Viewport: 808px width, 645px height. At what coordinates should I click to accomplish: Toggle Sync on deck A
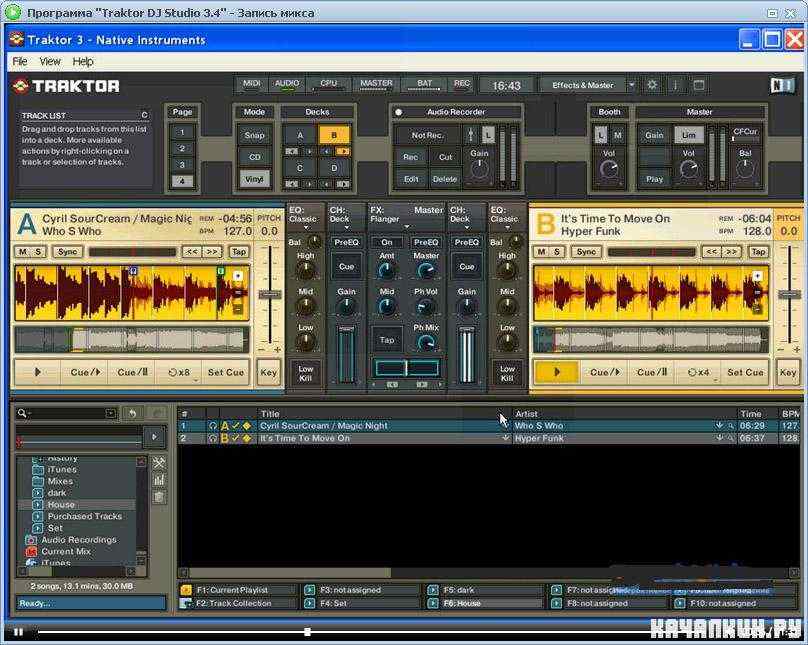pos(68,252)
